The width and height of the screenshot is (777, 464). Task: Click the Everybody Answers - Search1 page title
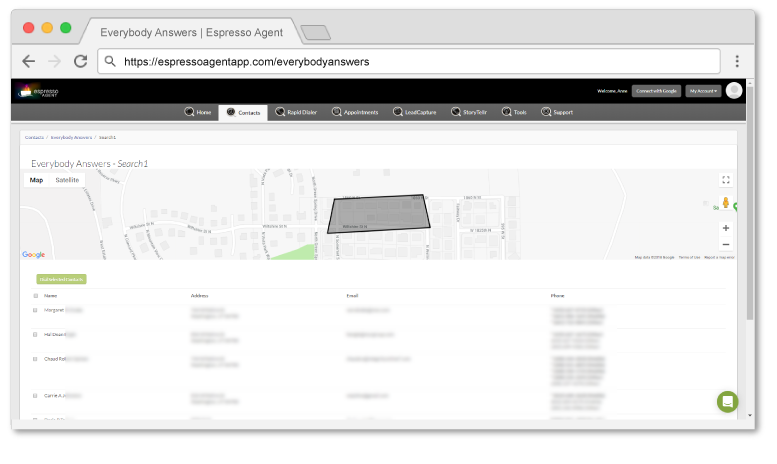89,164
